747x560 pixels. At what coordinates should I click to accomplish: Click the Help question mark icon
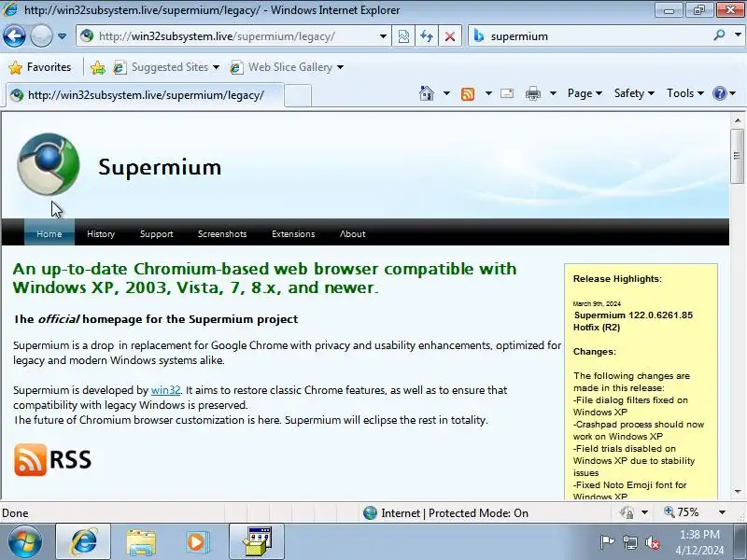point(719,93)
